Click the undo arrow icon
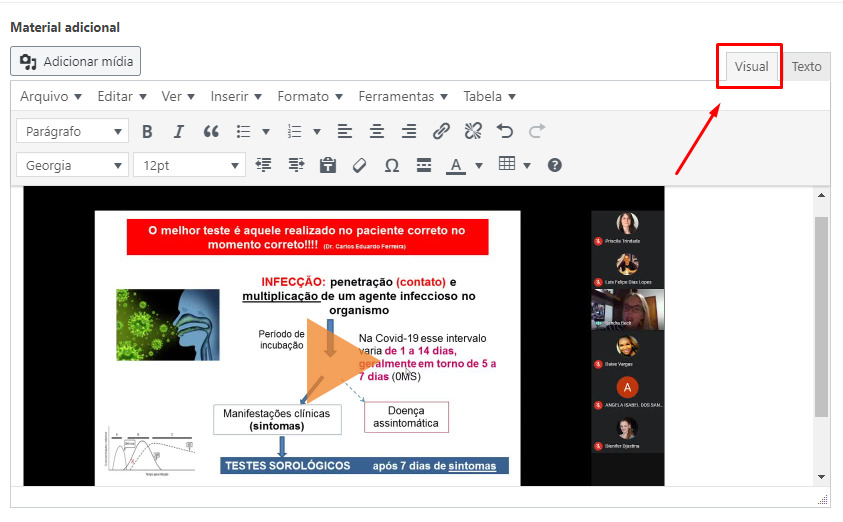Viewport: 843px width, 522px height. 505,131
